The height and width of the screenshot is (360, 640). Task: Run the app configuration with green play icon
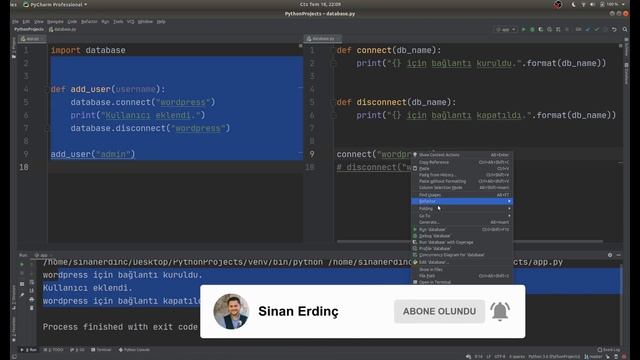point(524,29)
